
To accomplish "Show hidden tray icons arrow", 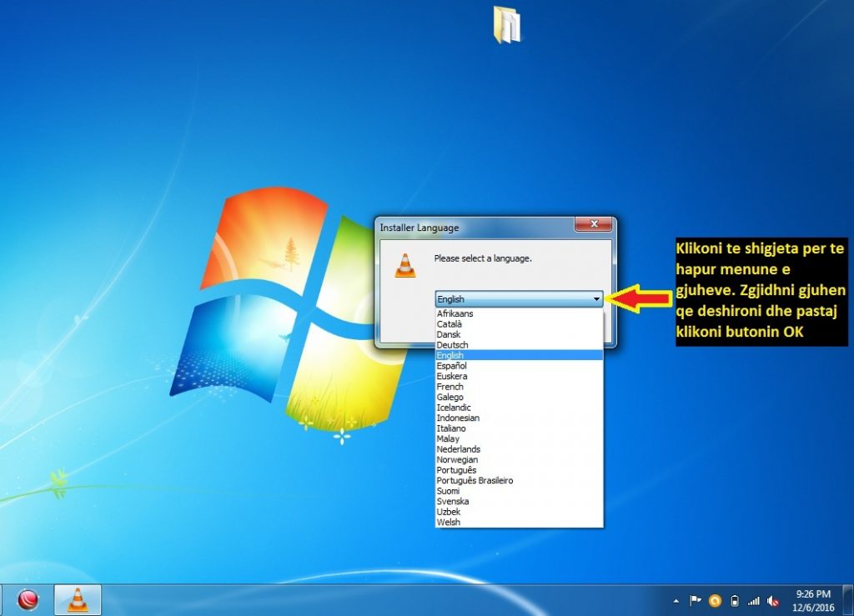I will pyautogui.click(x=676, y=600).
